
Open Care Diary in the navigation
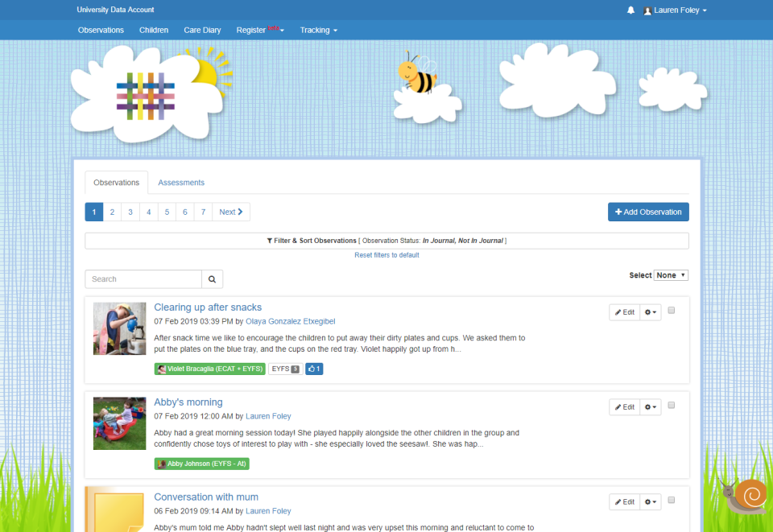pos(202,30)
